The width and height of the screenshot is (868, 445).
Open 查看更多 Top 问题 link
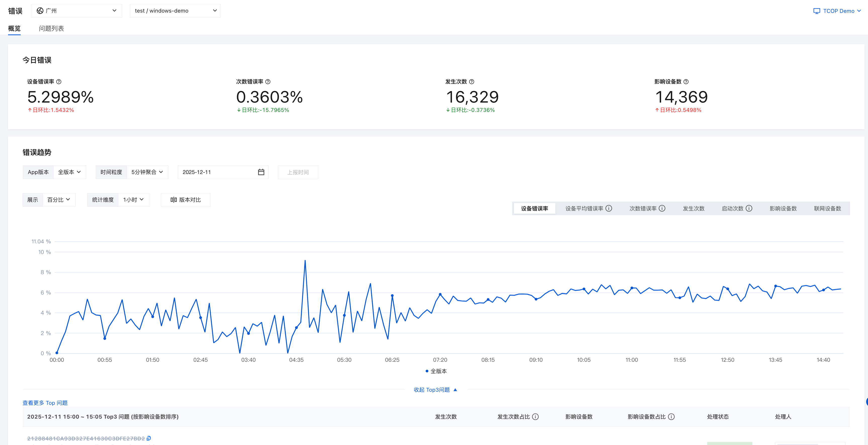point(45,403)
